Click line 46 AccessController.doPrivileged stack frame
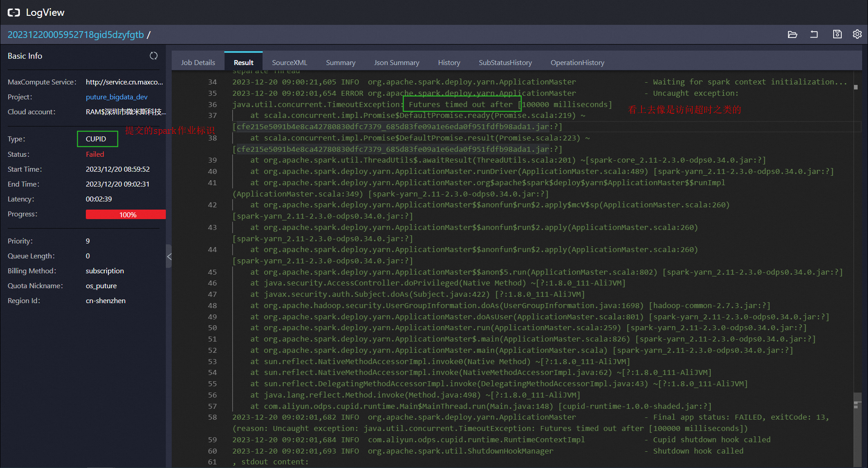The width and height of the screenshot is (868, 468). tap(438, 283)
